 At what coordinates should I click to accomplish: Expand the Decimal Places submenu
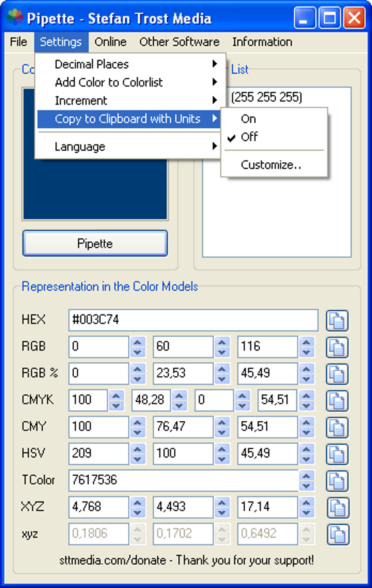pyautogui.click(x=128, y=64)
